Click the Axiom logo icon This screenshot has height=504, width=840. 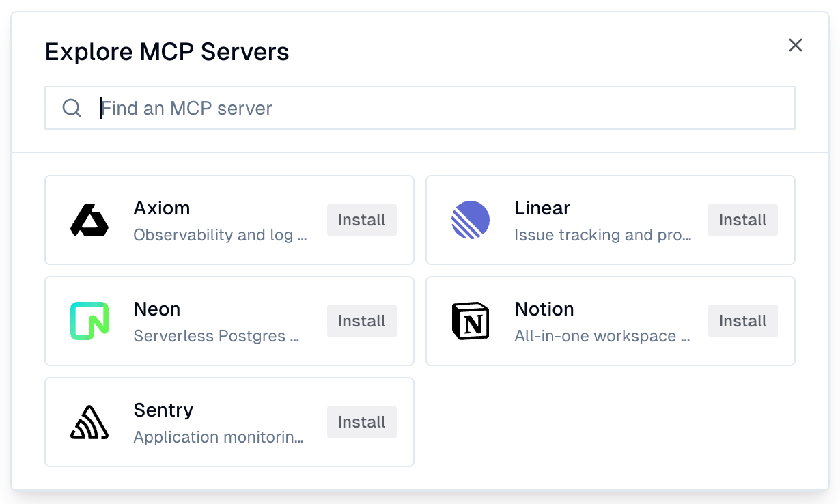tap(89, 219)
